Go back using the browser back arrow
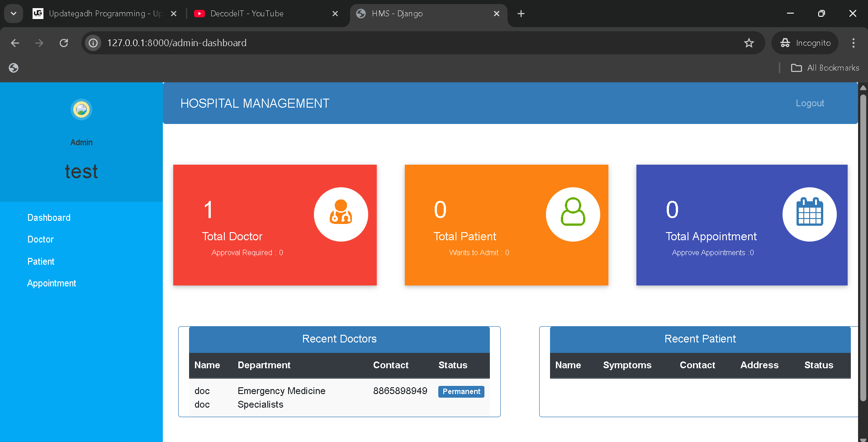The width and height of the screenshot is (868, 442). [15, 43]
